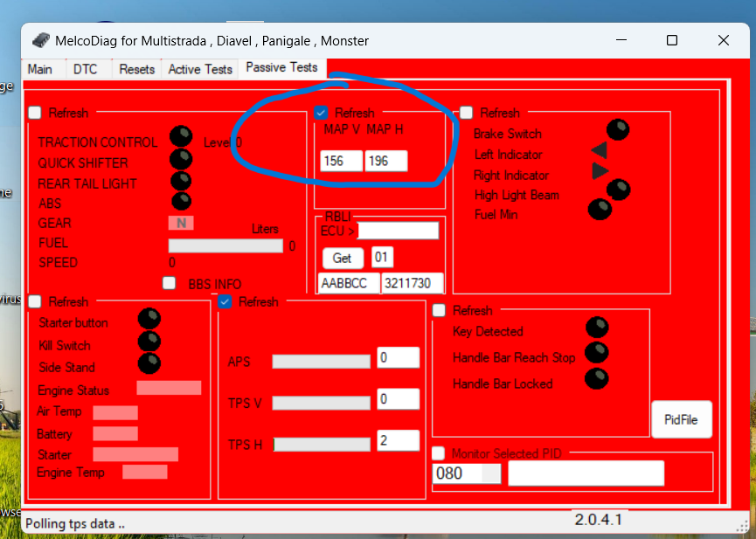Click the Traction Control indicator light
Viewport: 756px width, 539px height.
tap(181, 136)
